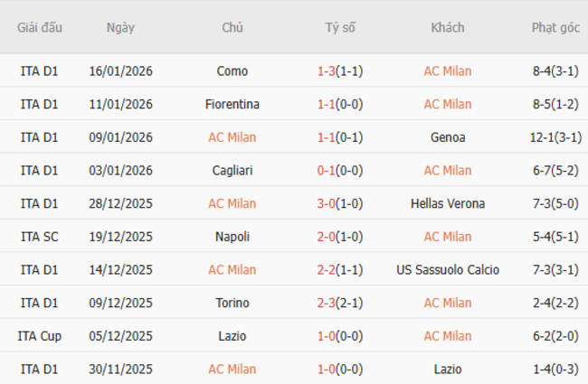Click the ITA SC league label
588x384 pixels.
tap(40, 237)
